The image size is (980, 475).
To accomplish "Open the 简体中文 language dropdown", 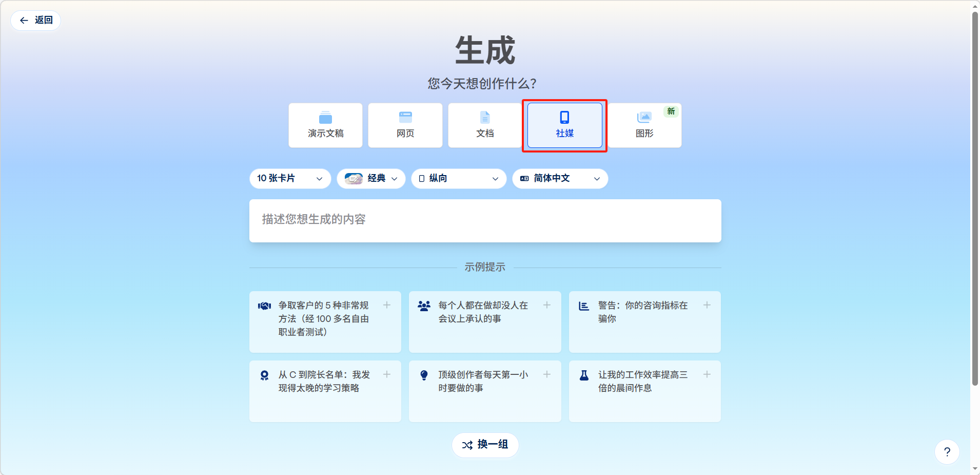I will (560, 179).
